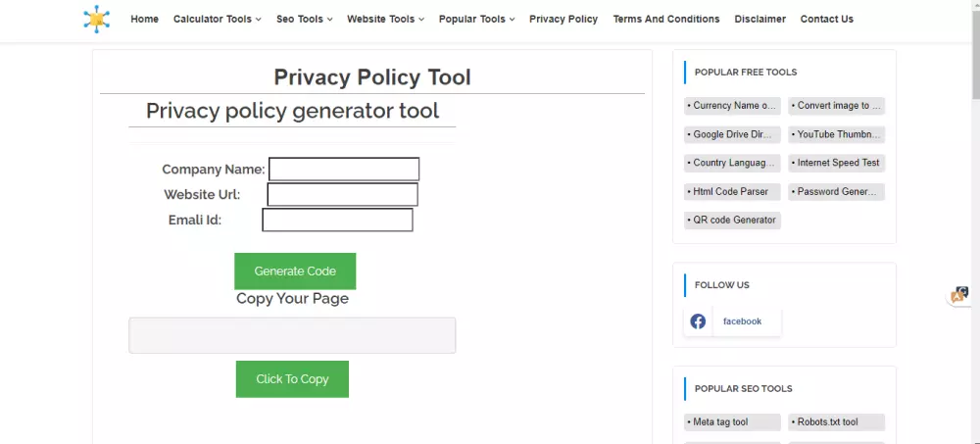980x444 pixels.
Task: Open the Internet Speed Test tool
Action: tap(837, 163)
